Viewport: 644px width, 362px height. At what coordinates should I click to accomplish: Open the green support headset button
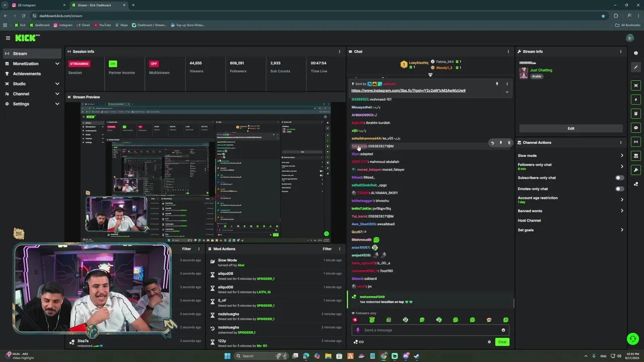[x=633, y=339]
